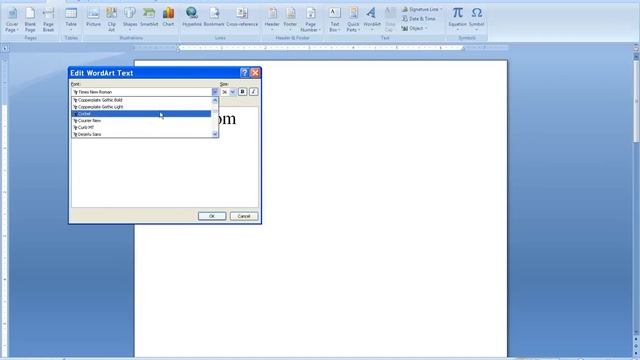
Task: Insert a Hyperlink
Action: click(192, 18)
